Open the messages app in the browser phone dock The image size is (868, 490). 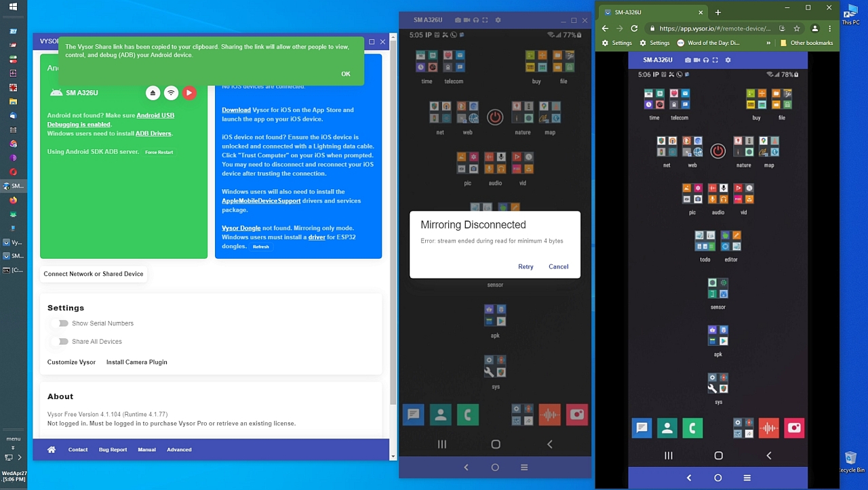(642, 428)
